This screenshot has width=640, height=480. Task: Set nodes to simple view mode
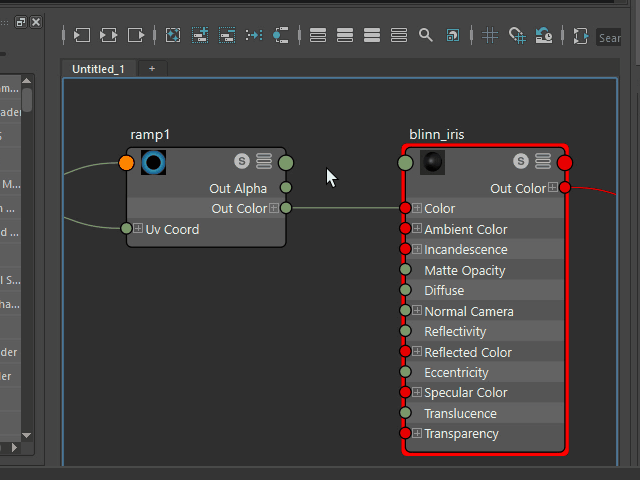[x=318, y=35]
